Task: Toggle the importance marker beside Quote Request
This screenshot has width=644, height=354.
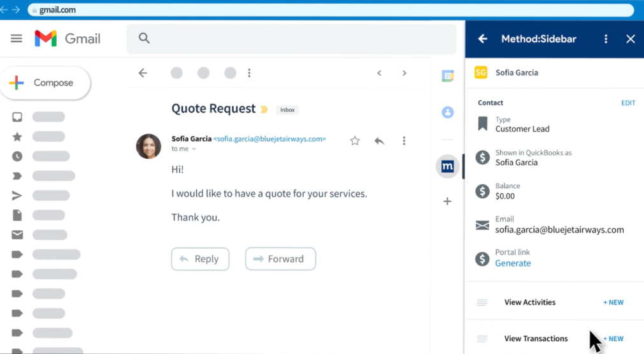Action: tap(264, 109)
